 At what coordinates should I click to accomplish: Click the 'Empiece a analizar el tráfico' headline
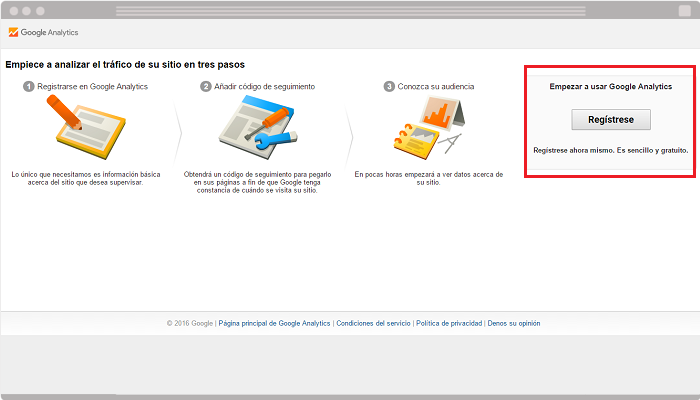(x=125, y=65)
